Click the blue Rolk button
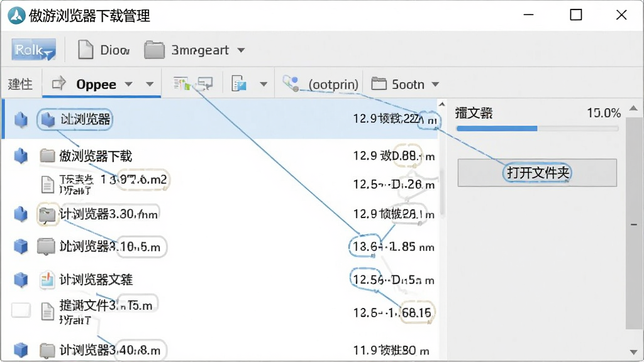Screen dimensions: 644x362 (34, 50)
